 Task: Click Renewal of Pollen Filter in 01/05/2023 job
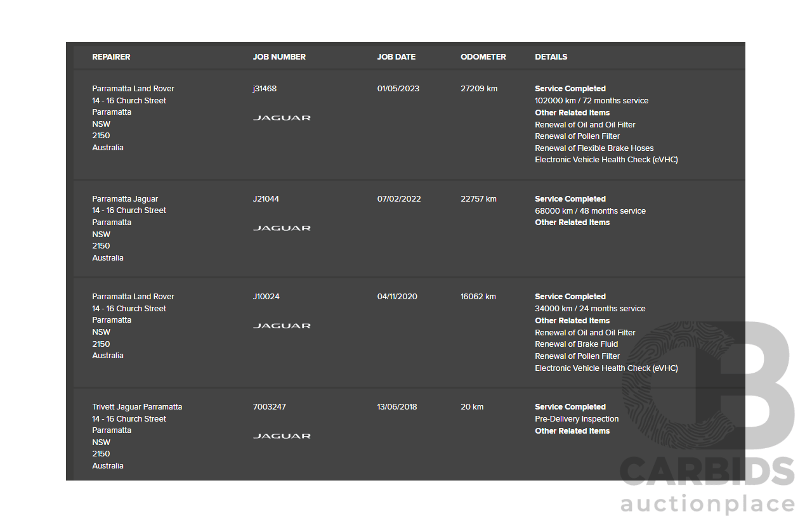pyautogui.click(x=577, y=136)
